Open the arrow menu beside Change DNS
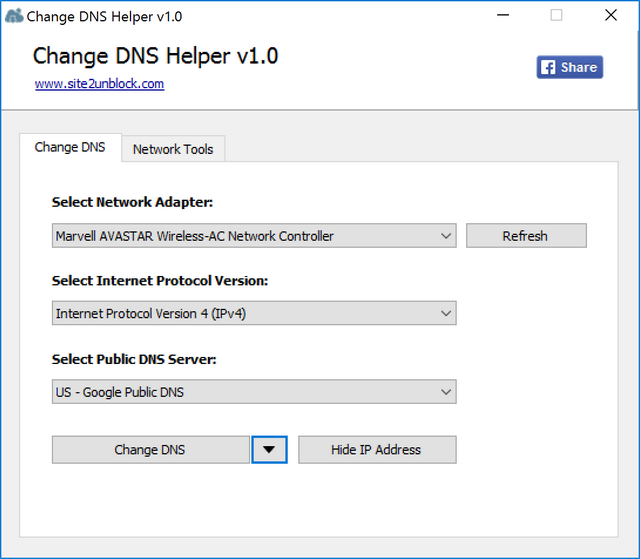Image resolution: width=640 pixels, height=559 pixels. [269, 449]
